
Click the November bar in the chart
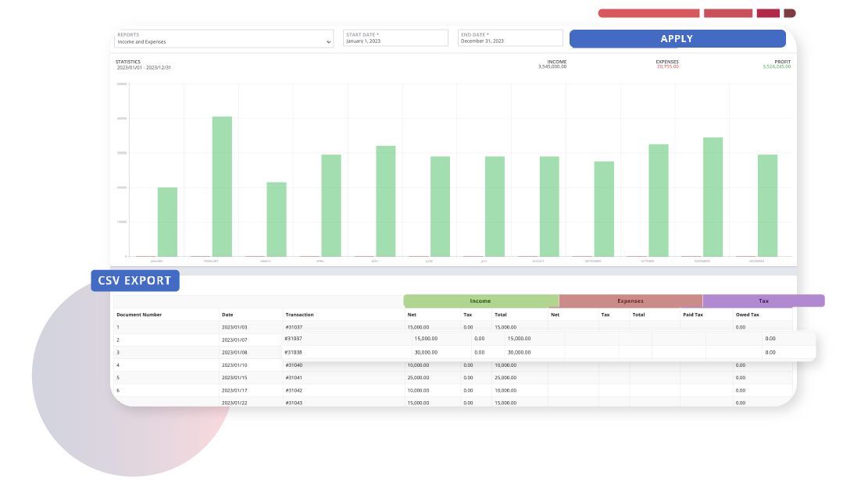tap(713, 197)
